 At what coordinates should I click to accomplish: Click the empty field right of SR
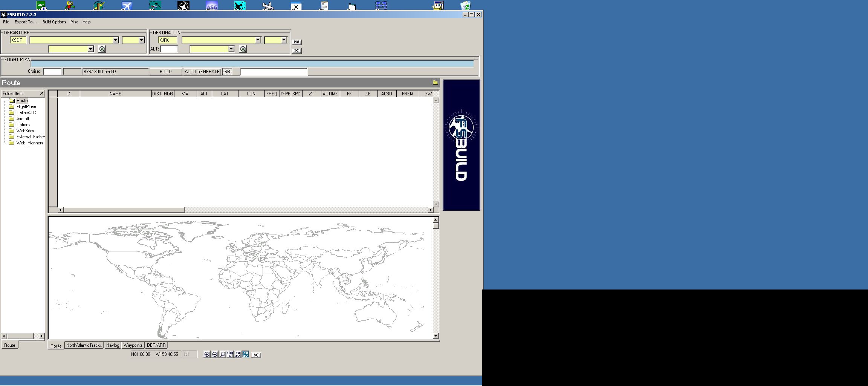click(x=274, y=72)
